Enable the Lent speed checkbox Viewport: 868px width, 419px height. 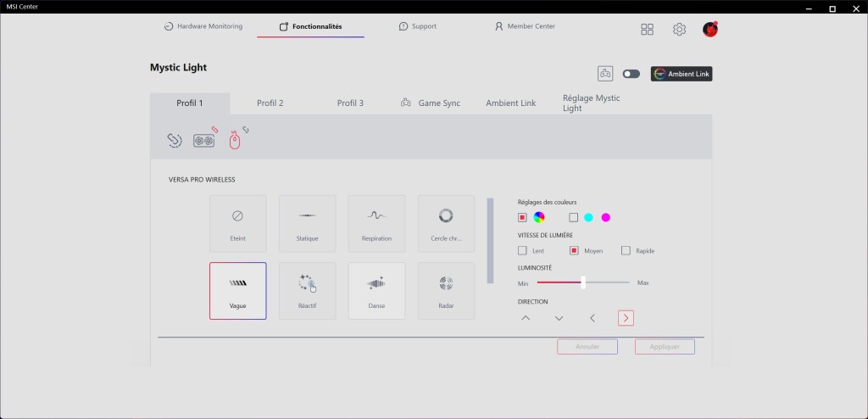point(522,251)
